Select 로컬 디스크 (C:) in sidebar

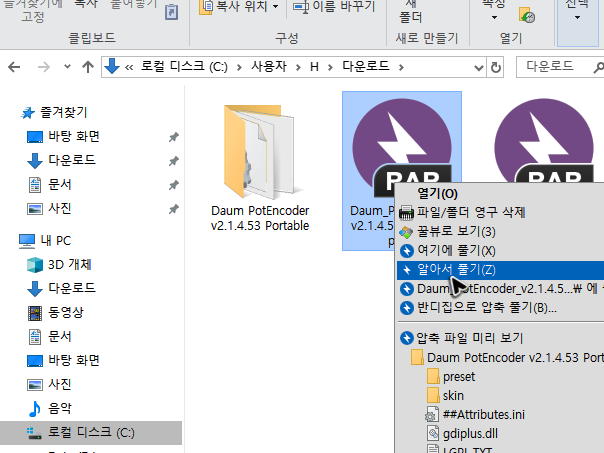tap(91, 433)
